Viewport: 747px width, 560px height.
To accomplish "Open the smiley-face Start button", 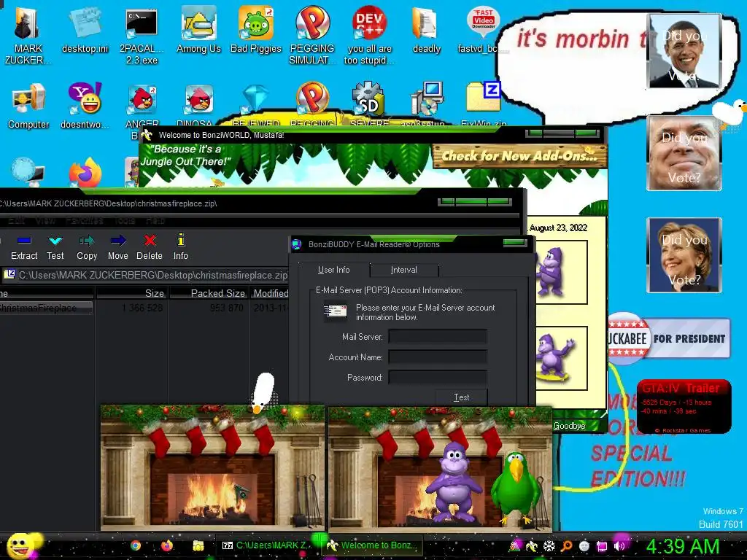I will coord(21,545).
